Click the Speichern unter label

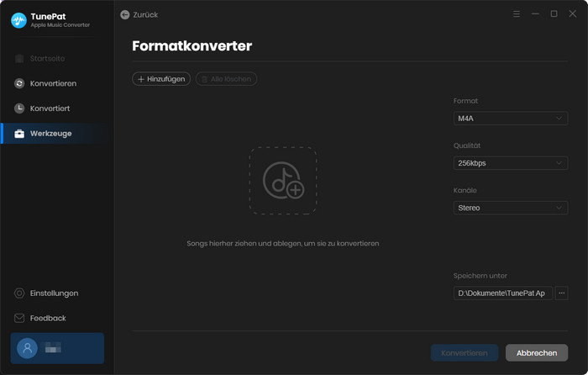480,276
